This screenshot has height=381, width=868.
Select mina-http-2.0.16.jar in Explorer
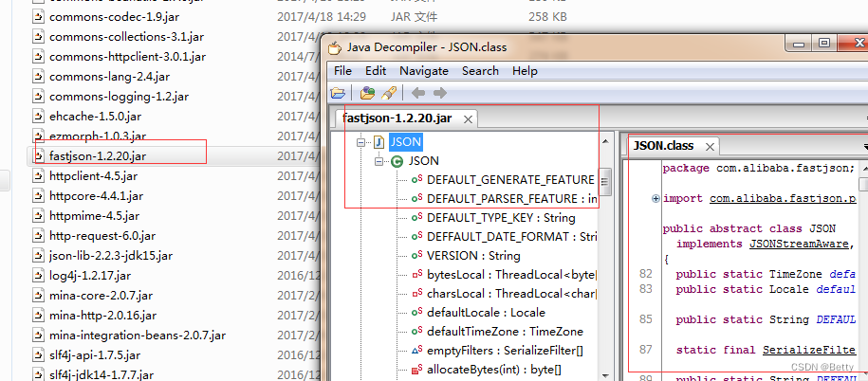pyautogui.click(x=103, y=316)
